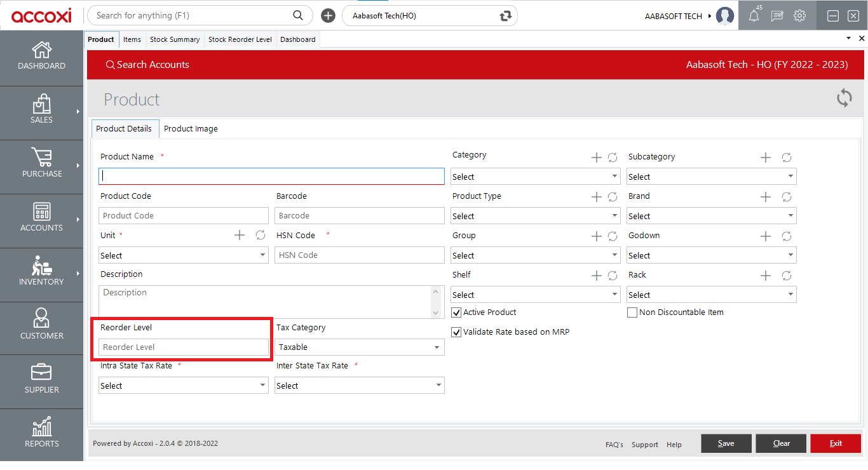
Task: Add a new Brand with plus icon
Action: click(x=766, y=197)
